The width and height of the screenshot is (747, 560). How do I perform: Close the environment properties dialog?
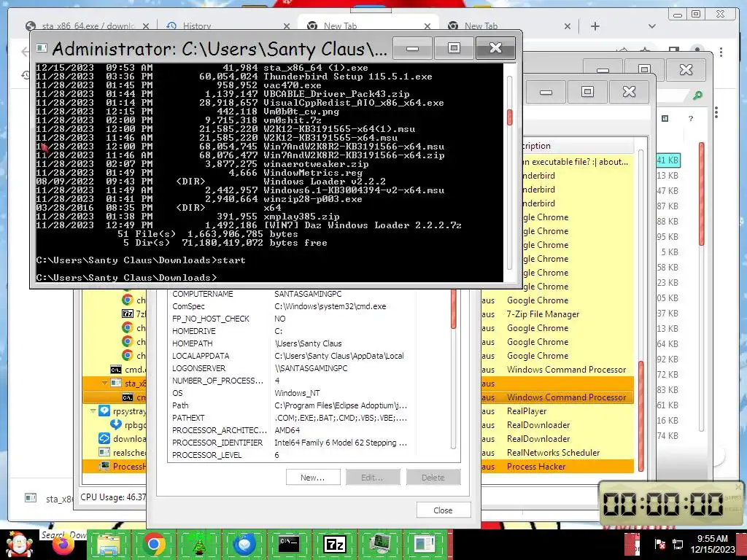point(443,510)
